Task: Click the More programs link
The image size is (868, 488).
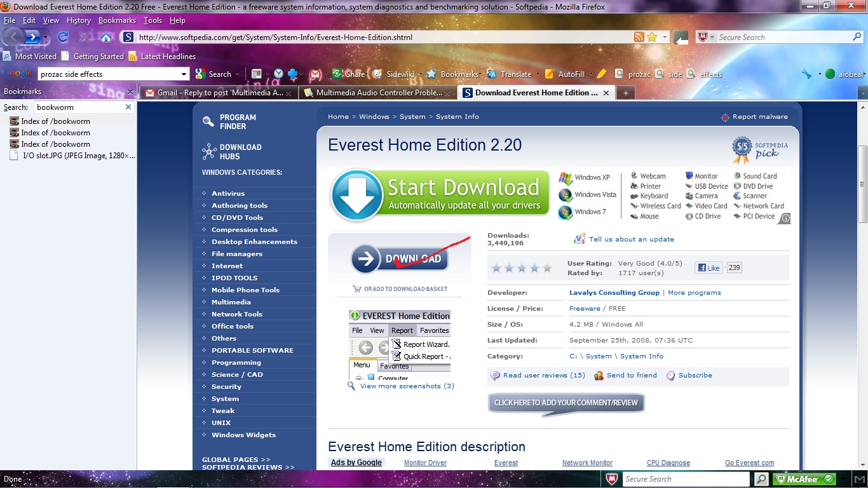Action: click(695, 293)
